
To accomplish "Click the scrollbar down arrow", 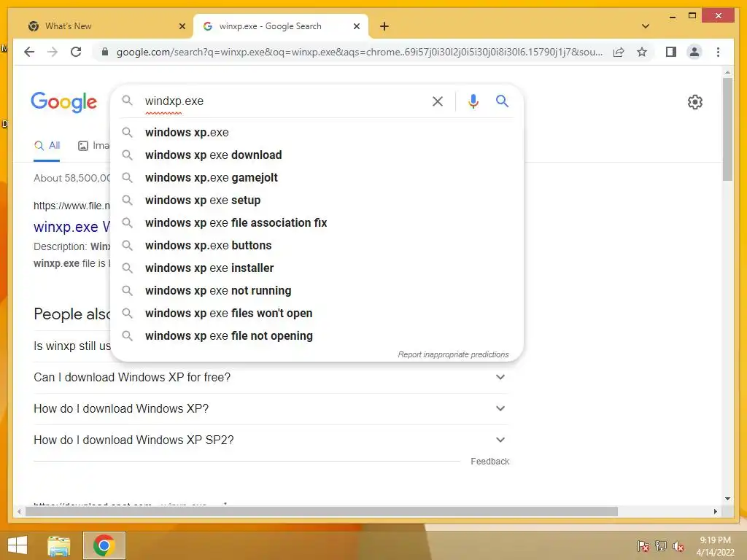I will tap(727, 499).
